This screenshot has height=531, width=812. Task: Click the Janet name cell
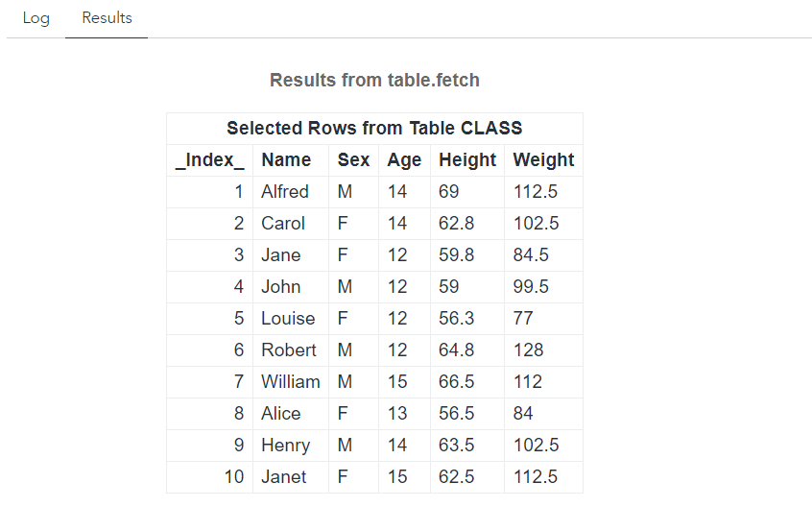[284, 477]
